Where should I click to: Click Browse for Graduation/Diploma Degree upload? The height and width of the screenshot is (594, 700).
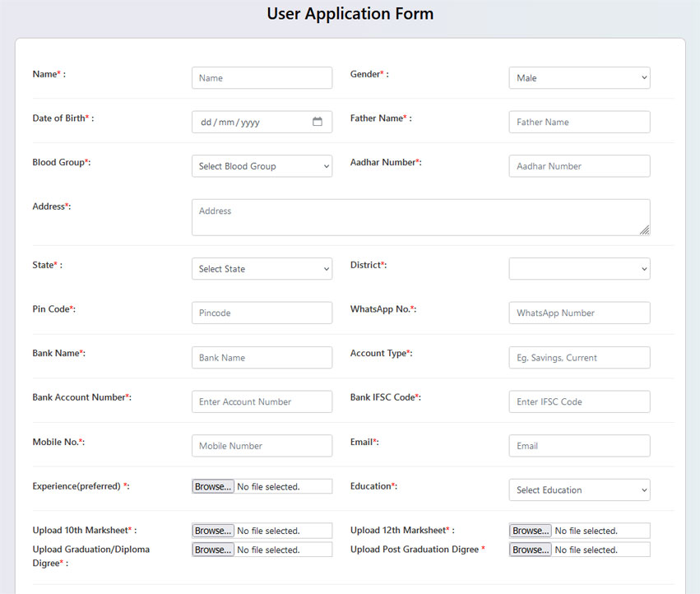pyautogui.click(x=212, y=549)
